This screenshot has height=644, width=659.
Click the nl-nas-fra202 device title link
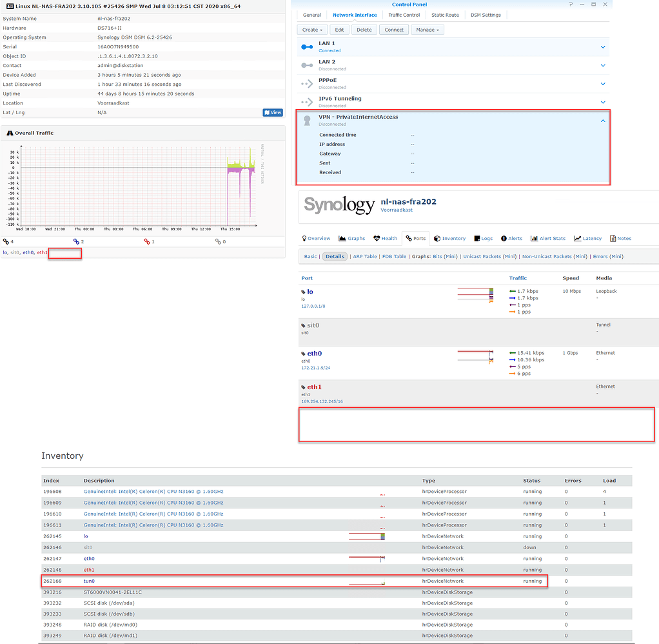(x=409, y=201)
